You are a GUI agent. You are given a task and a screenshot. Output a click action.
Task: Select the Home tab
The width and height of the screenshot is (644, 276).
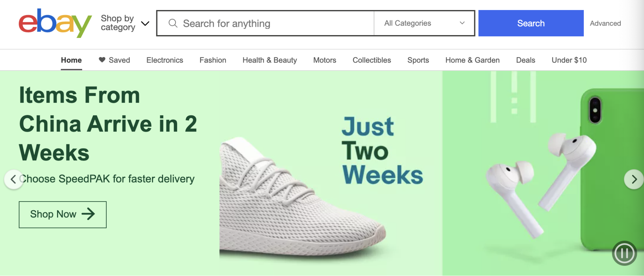71,60
